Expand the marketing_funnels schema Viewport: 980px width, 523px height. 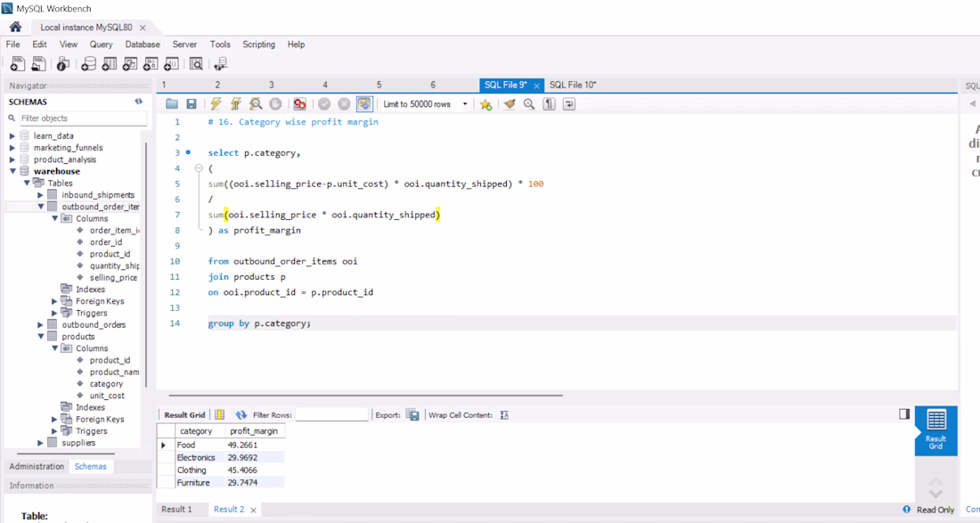[12, 148]
